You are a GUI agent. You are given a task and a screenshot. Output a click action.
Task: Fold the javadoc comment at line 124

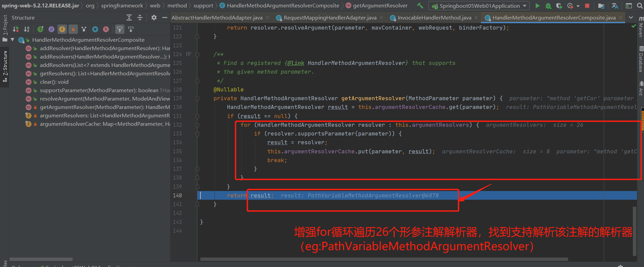click(197, 54)
